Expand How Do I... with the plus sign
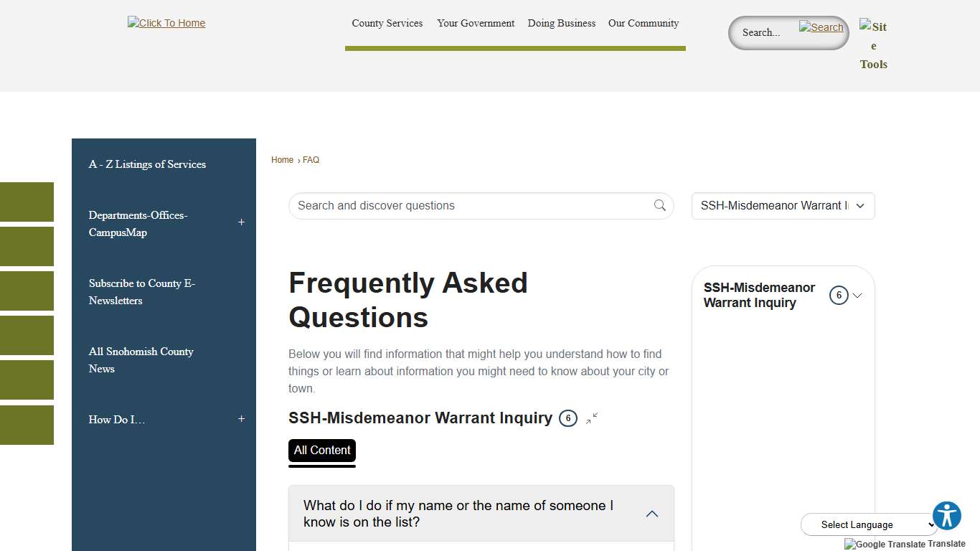Viewport: 980px width, 551px height. point(242,419)
